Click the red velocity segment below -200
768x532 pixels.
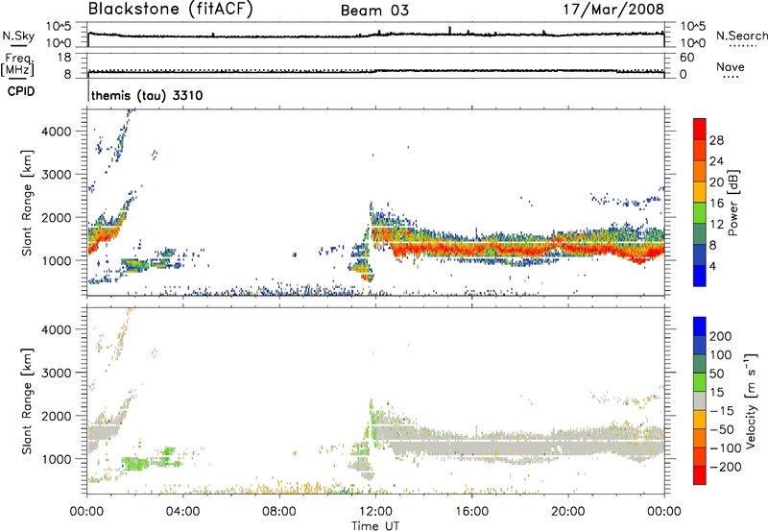point(700,475)
